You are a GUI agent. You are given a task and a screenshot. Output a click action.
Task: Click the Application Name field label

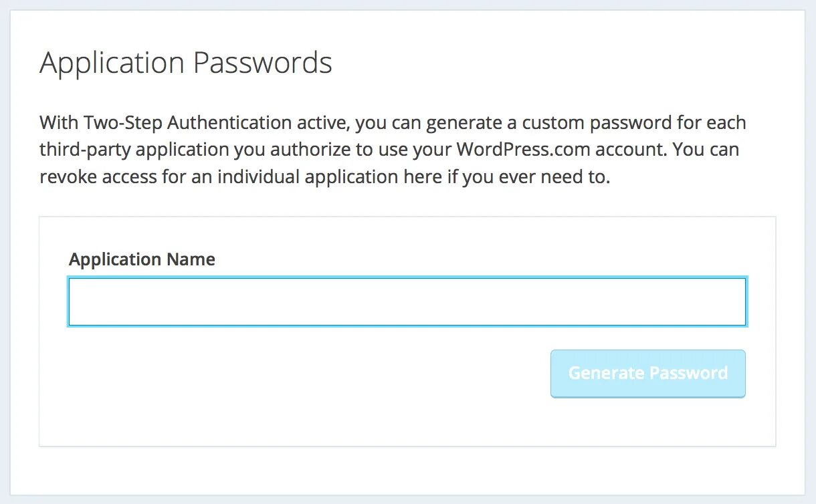click(142, 259)
